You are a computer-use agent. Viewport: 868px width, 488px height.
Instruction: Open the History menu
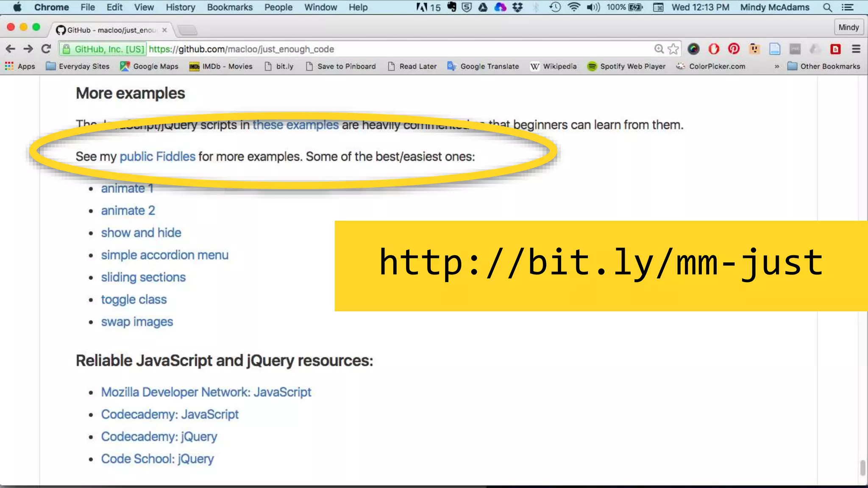(180, 7)
